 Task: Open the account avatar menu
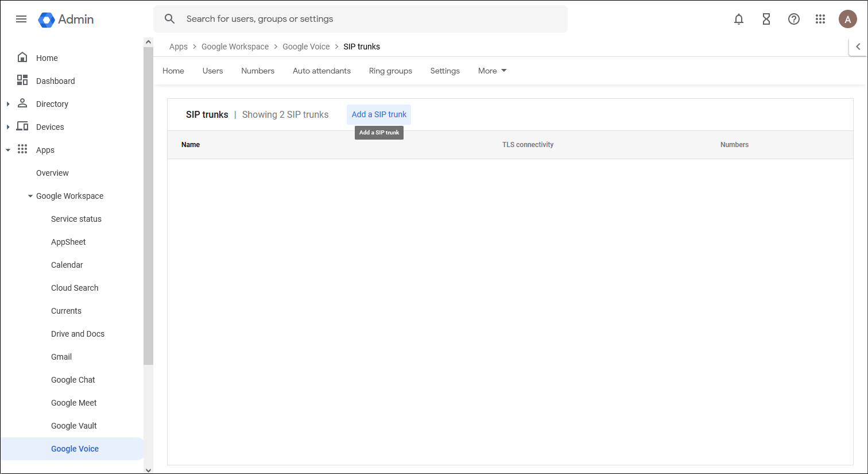tap(848, 19)
